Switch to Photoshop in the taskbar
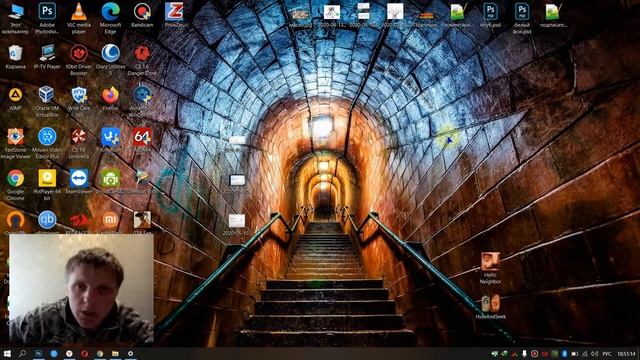Viewport: 640px width, 360px height. (38, 353)
